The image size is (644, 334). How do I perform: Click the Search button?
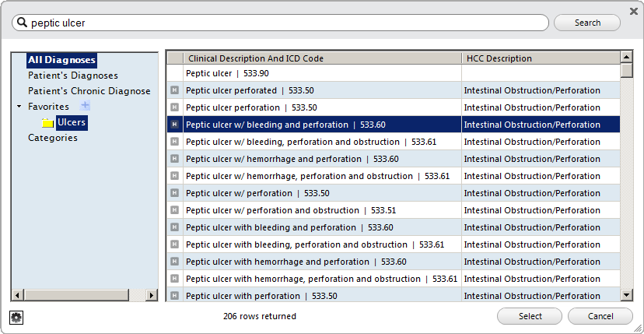(587, 23)
